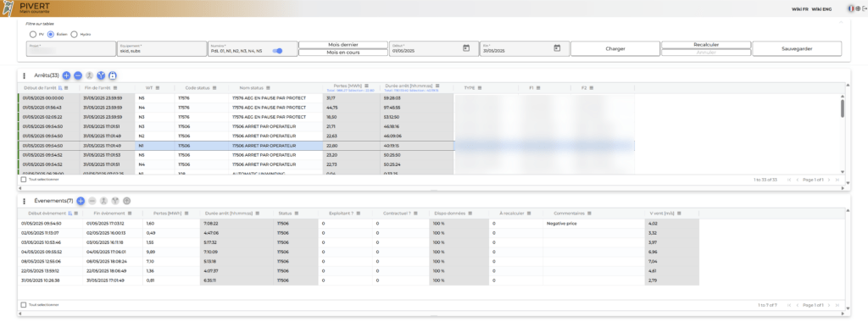This screenshot has height=322, width=868.
Task: Open calendar picker for Fin date
Action: [x=558, y=48]
